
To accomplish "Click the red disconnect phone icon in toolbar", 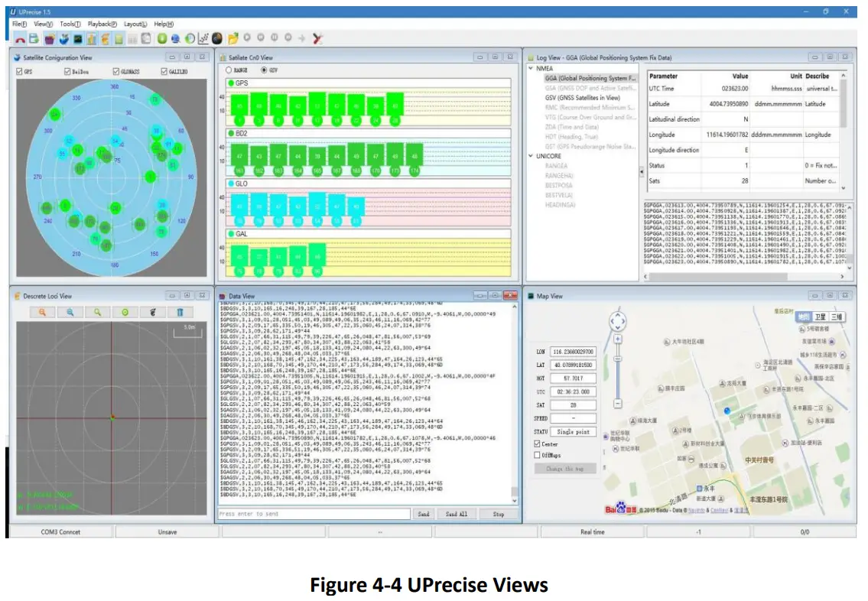I will point(20,39).
